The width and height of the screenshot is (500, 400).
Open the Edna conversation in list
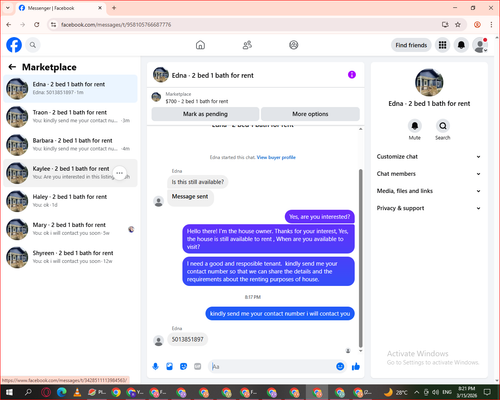(70, 89)
